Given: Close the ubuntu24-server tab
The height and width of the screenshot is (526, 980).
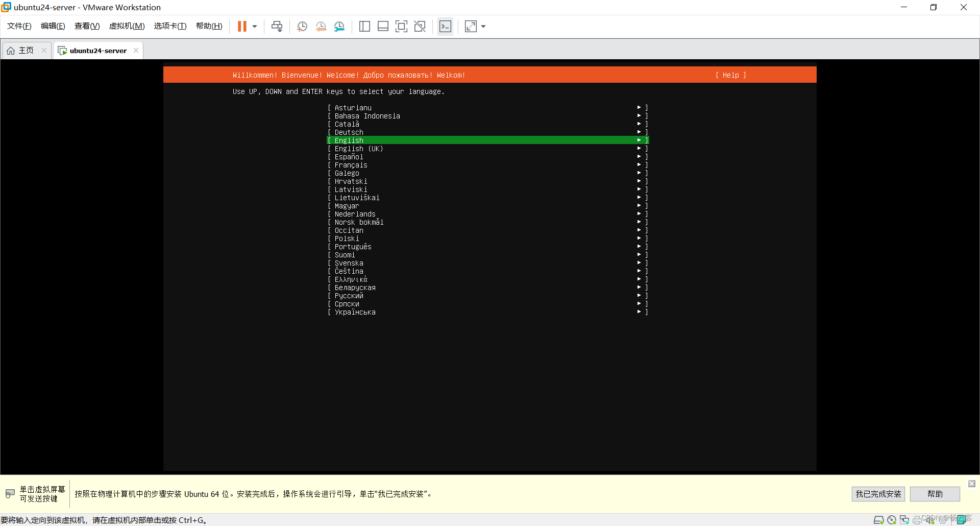Looking at the screenshot, I should tap(136, 50).
